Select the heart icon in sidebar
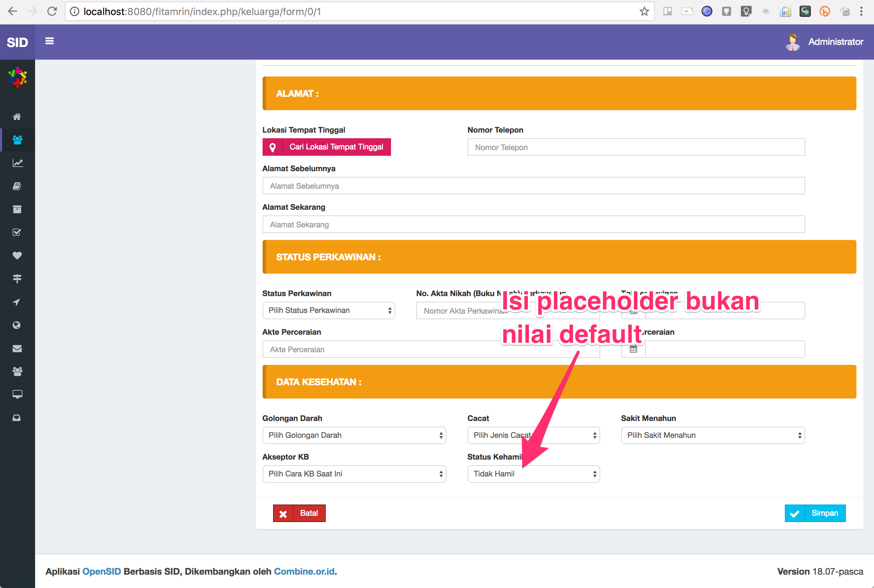Viewport: 874px width, 588px height. [17, 255]
